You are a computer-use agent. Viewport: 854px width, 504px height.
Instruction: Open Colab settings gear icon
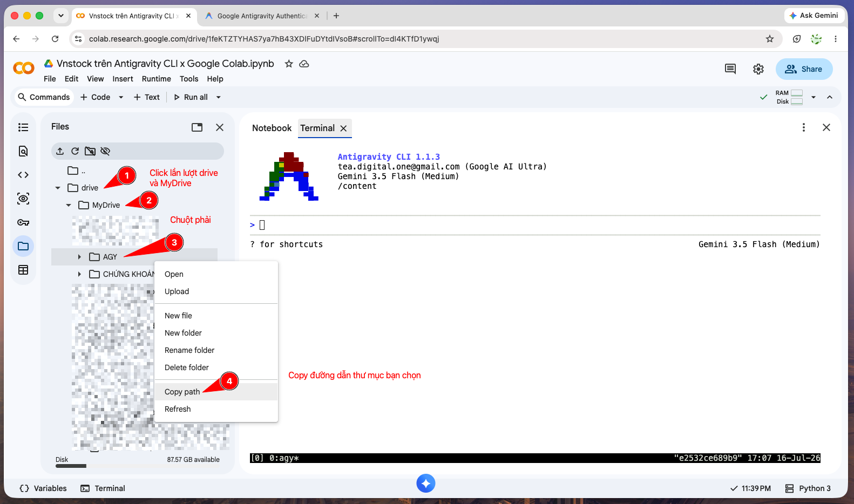click(758, 69)
